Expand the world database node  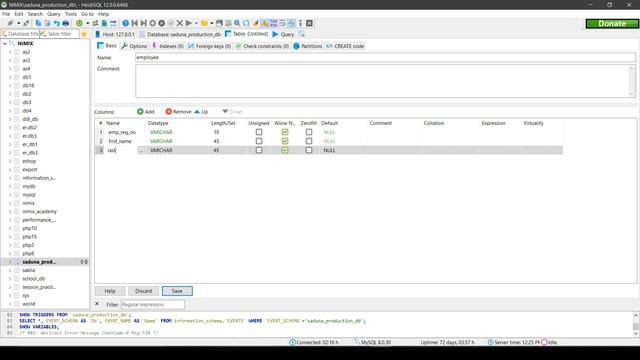(x=10, y=304)
